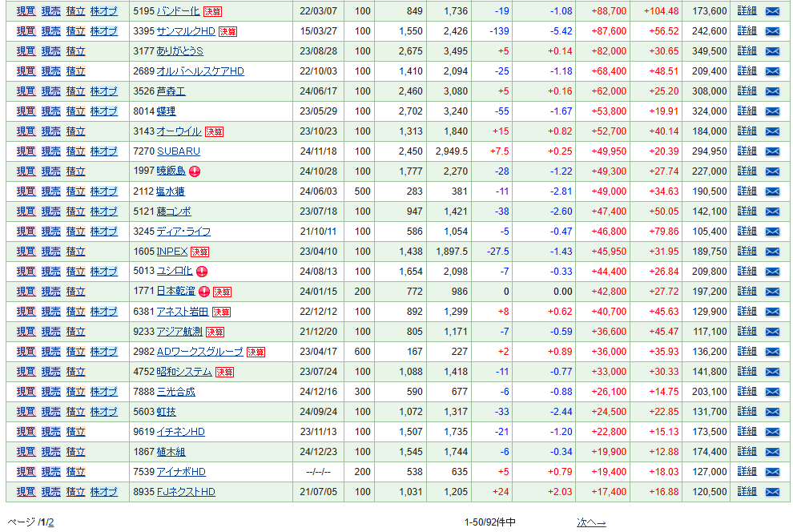This screenshot has height=532, width=793.
Task: Click the red alert icon beside 日本乾溜
Action: click(203, 292)
